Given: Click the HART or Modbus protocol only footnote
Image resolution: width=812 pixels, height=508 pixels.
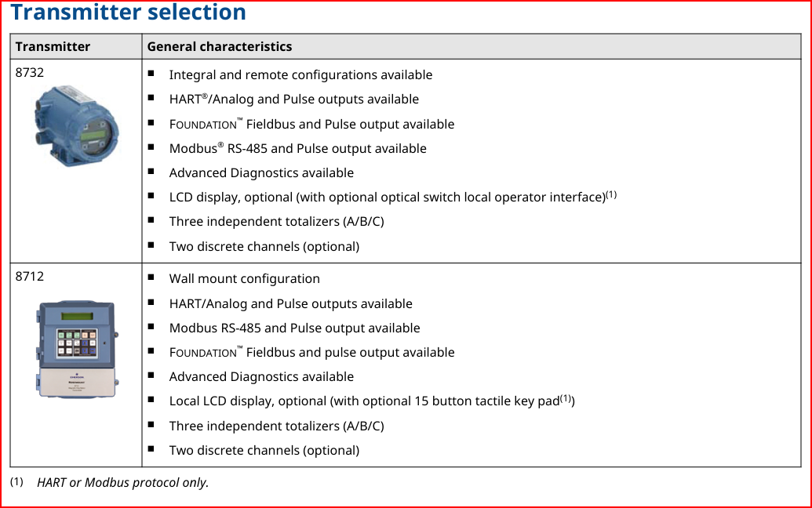Looking at the screenshot, I should click(x=122, y=483).
